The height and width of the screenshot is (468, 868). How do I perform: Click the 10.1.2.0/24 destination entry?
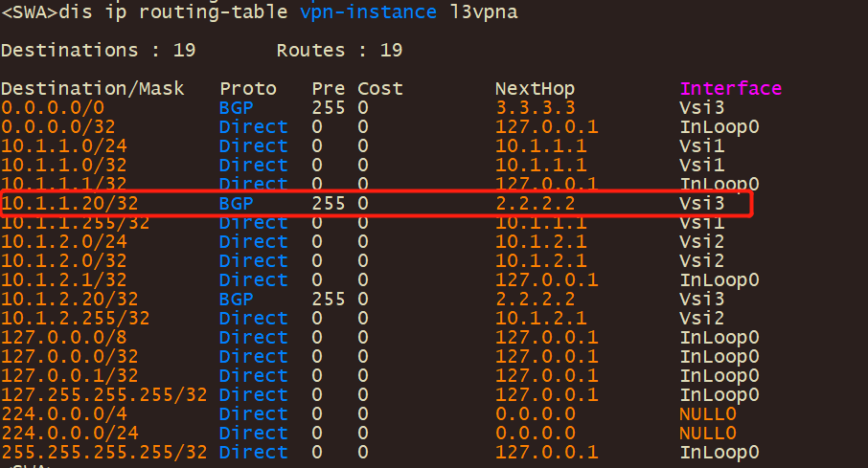63,242
